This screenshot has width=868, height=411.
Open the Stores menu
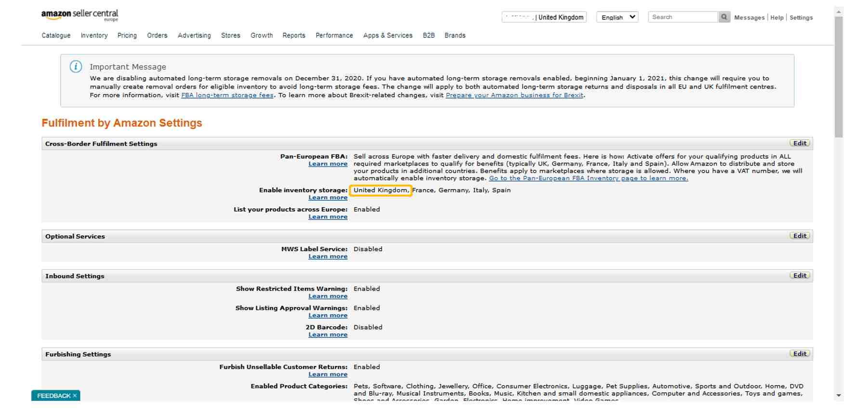(x=231, y=36)
